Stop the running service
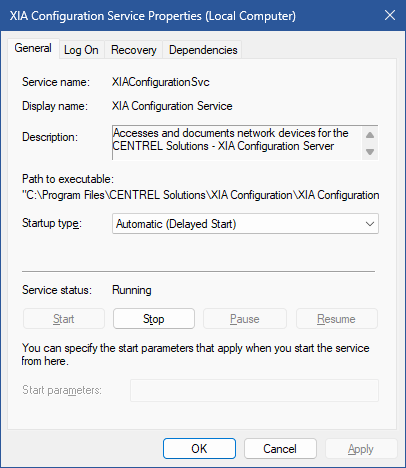406x468 pixels. click(154, 319)
